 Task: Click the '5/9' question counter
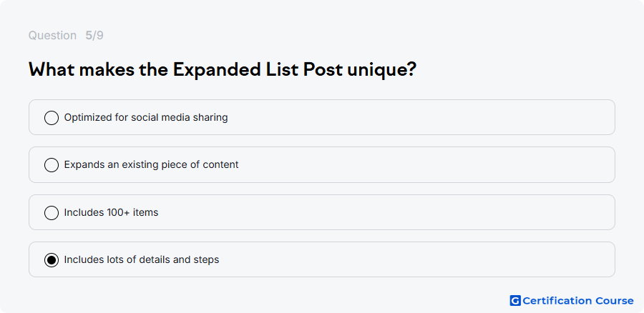[x=94, y=36]
